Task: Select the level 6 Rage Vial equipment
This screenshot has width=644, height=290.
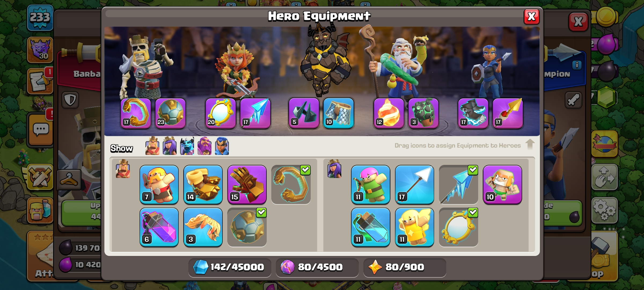Action: (x=159, y=227)
